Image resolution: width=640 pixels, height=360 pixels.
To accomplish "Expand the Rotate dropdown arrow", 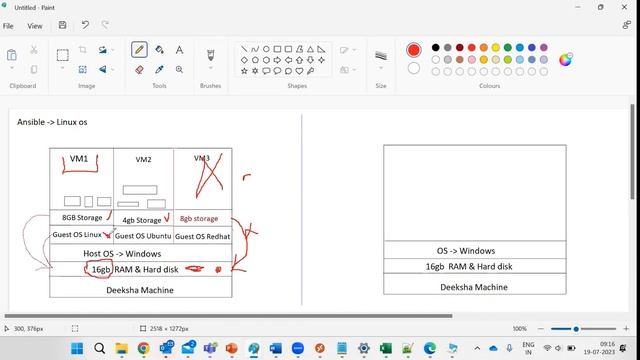I will pyautogui.click(x=113, y=50).
